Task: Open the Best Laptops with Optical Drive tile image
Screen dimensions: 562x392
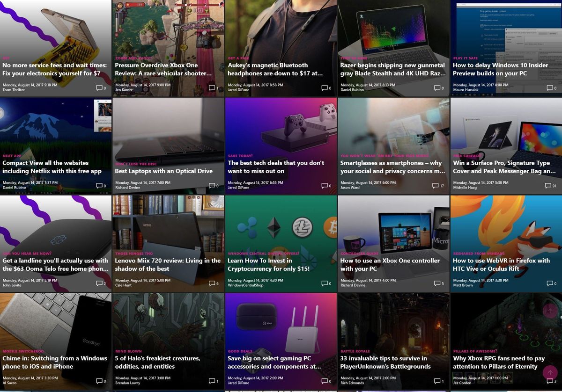Action: pyautogui.click(x=169, y=131)
